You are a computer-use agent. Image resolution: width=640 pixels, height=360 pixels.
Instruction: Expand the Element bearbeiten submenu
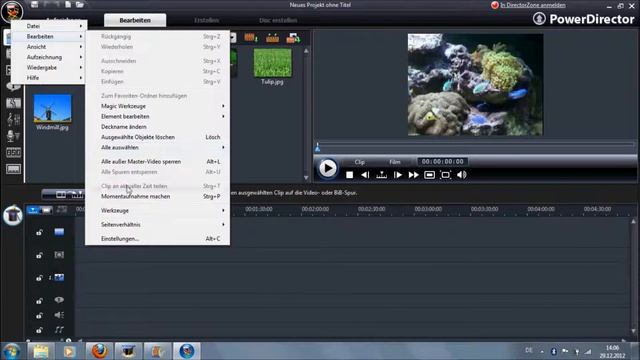[x=158, y=116]
